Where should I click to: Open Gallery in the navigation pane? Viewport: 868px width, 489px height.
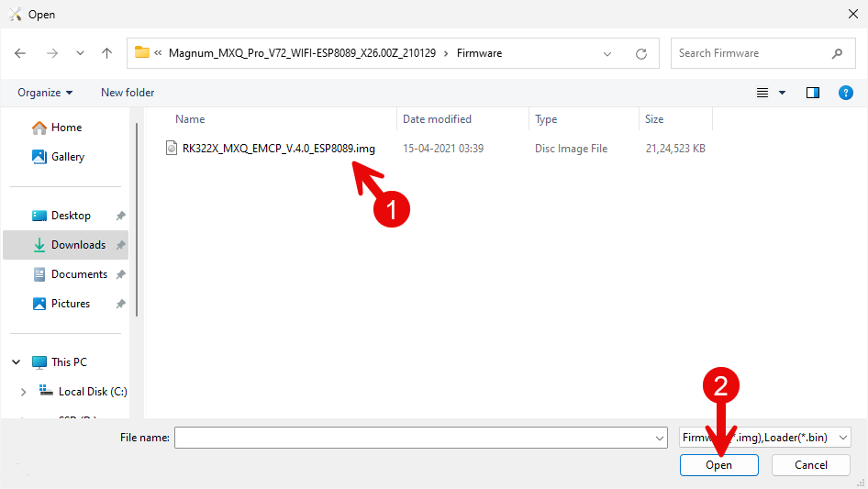point(58,157)
